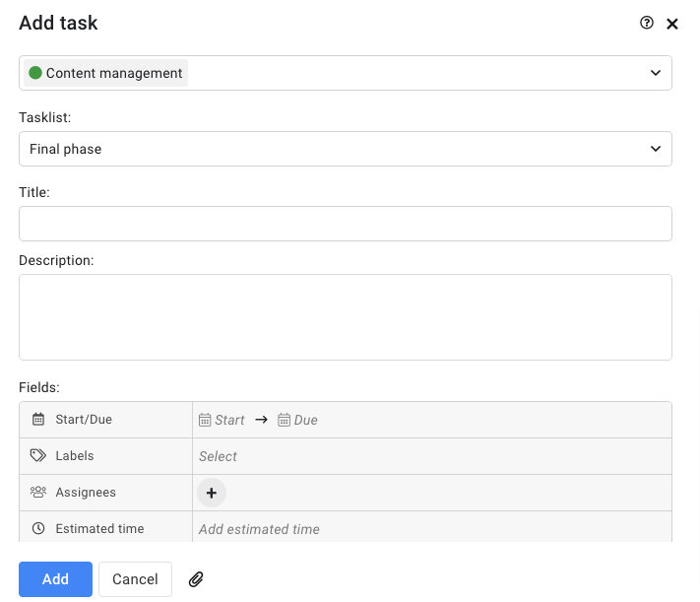Click the Start/Due row calendar icon
This screenshot has height=602, width=700.
(38, 419)
